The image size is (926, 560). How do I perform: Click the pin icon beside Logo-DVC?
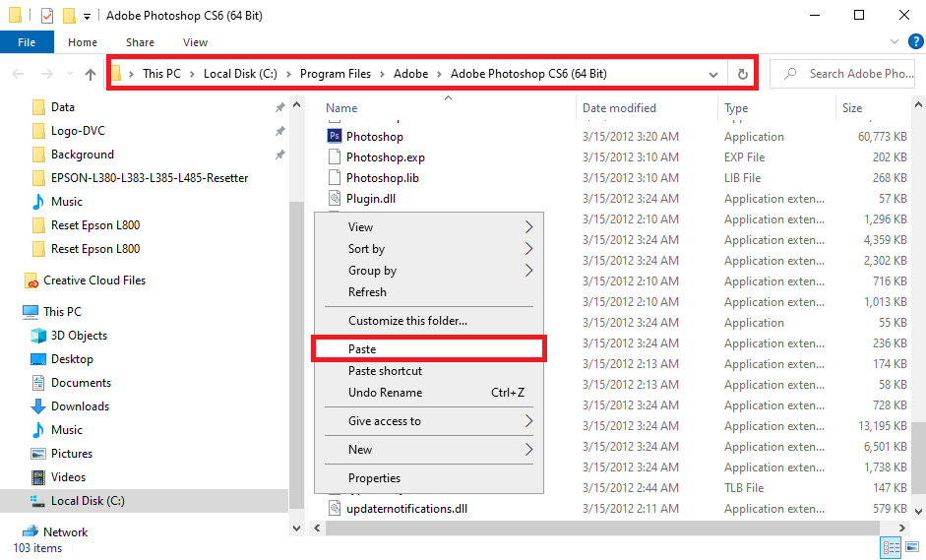[x=279, y=131]
